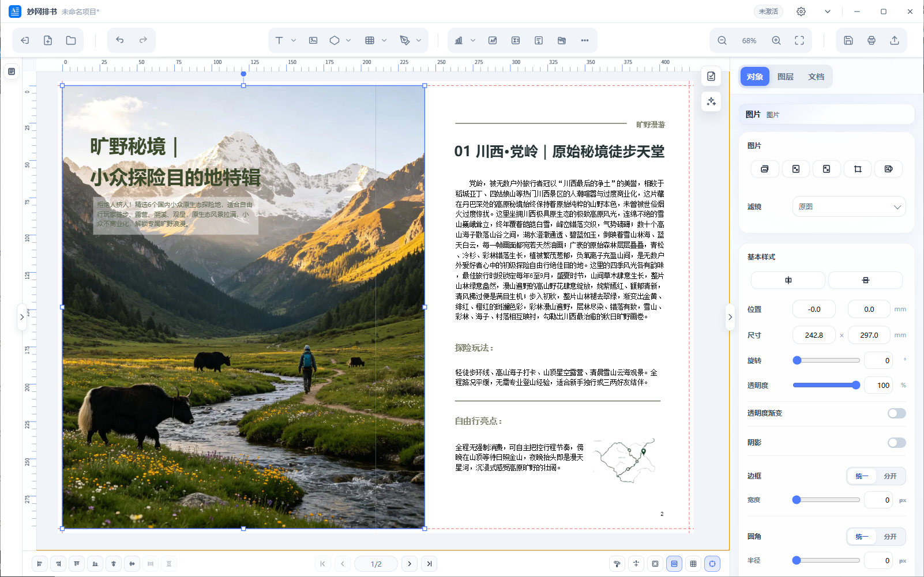Zoom out of the canvas
The height and width of the screenshot is (577, 924).
[722, 40]
